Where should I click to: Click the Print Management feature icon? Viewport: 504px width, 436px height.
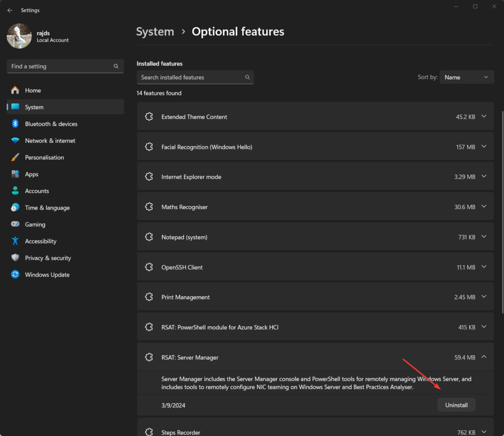[x=149, y=297]
